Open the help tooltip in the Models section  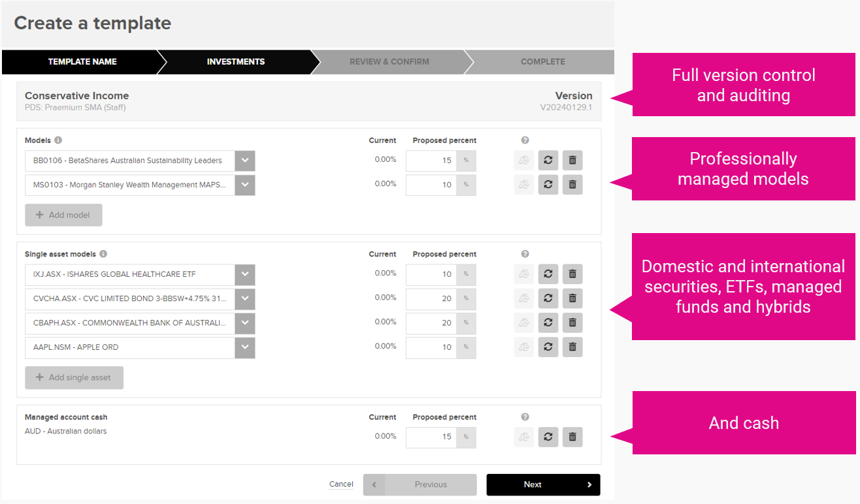(524, 140)
